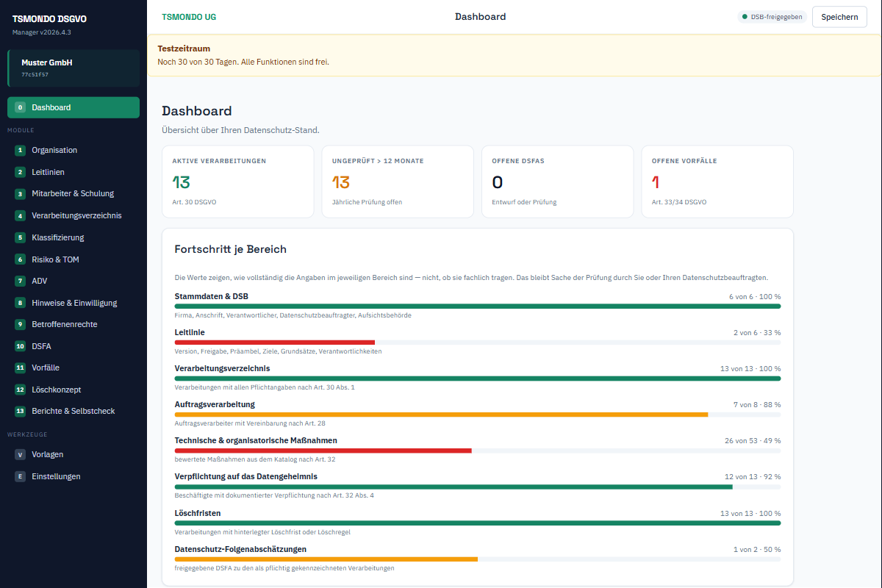This screenshot has height=588, width=882.
Task: Click the Speichern button
Action: click(839, 17)
